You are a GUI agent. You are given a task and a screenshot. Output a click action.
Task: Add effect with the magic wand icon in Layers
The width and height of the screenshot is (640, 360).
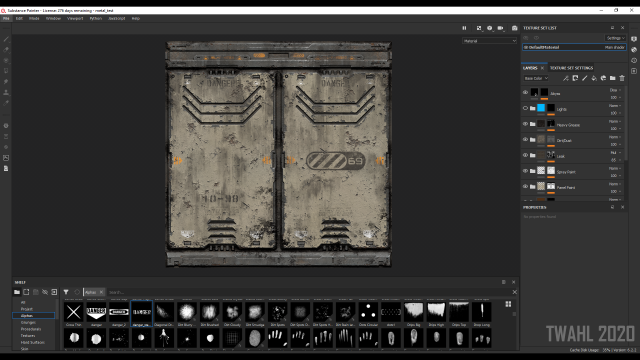pos(566,78)
